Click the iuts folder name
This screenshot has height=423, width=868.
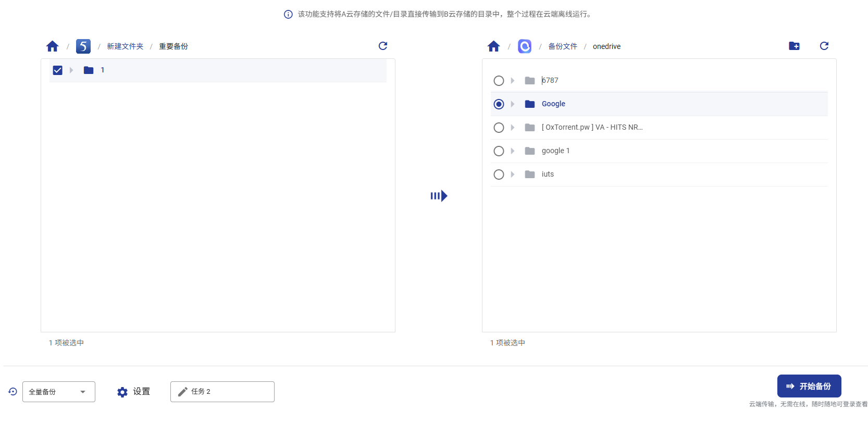tap(548, 175)
